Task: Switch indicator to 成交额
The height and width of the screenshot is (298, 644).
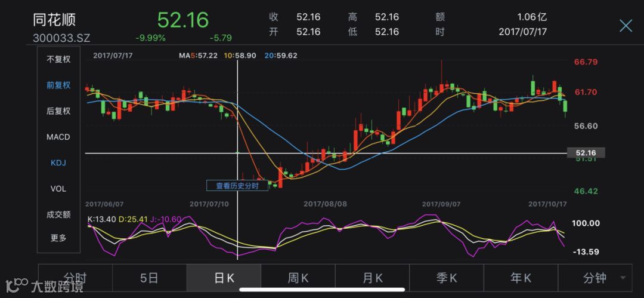Action: (x=58, y=214)
